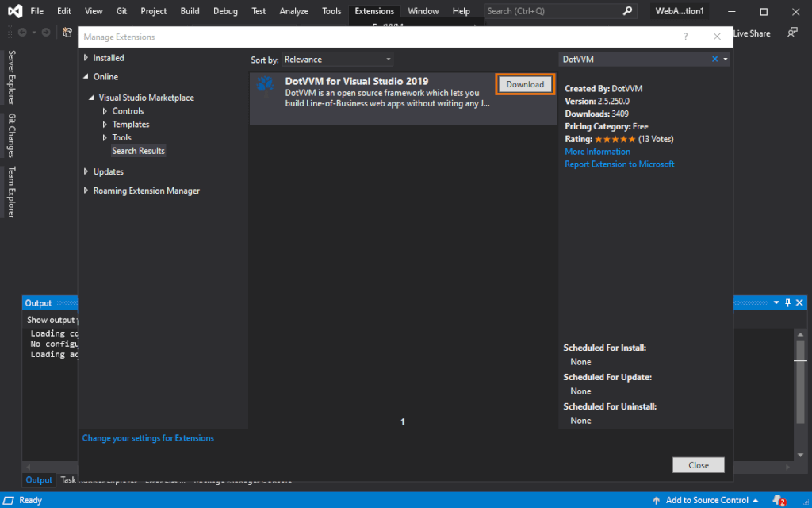Expand the Installed category
This screenshot has height=508, width=812.
pos(86,58)
